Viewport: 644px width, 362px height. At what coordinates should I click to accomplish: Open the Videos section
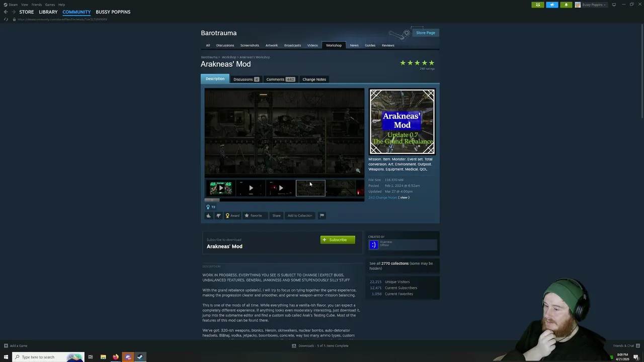(x=312, y=45)
